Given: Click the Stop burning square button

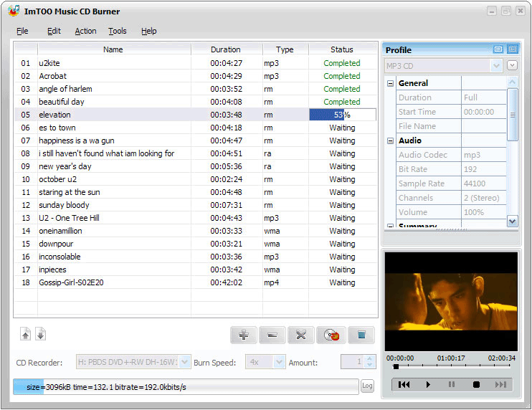Looking at the screenshot, I should click(361, 335).
